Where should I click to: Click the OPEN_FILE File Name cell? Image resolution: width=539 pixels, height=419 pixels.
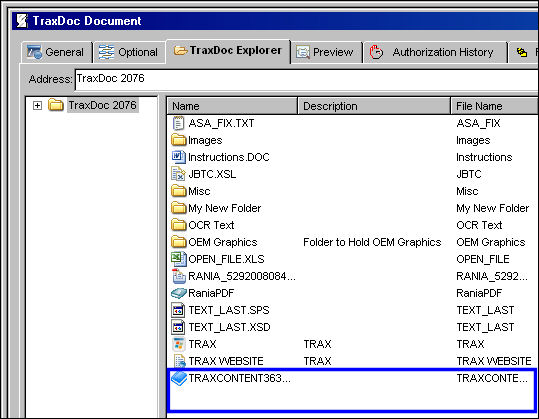(x=483, y=259)
